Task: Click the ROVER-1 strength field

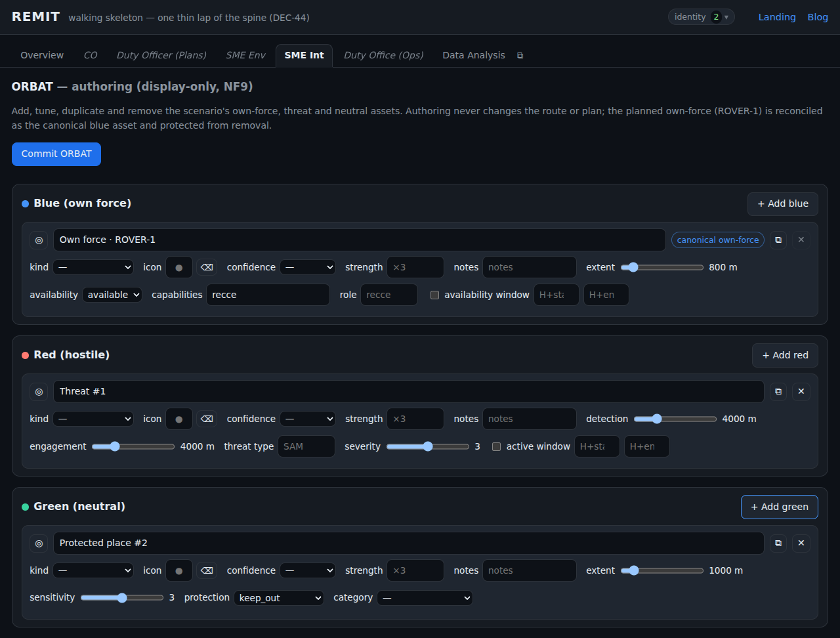Action: pyautogui.click(x=415, y=268)
